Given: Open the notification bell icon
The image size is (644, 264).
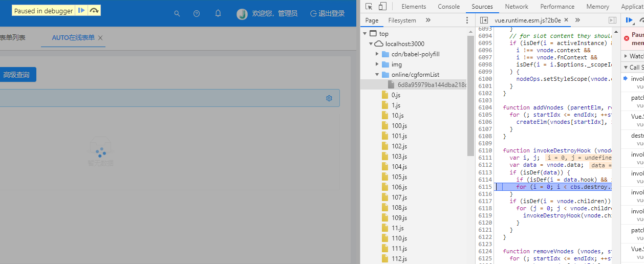Looking at the screenshot, I should pos(218,13).
